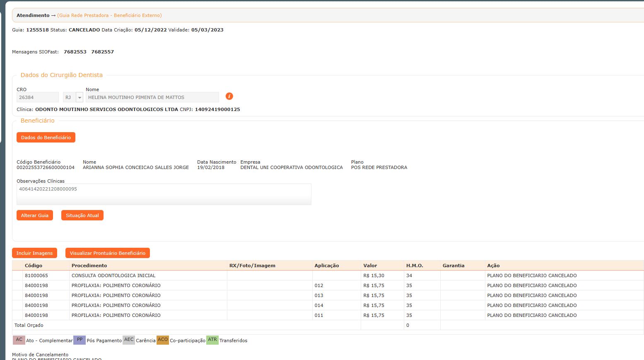Click inside the Observações Clínicas text area

pos(164,194)
